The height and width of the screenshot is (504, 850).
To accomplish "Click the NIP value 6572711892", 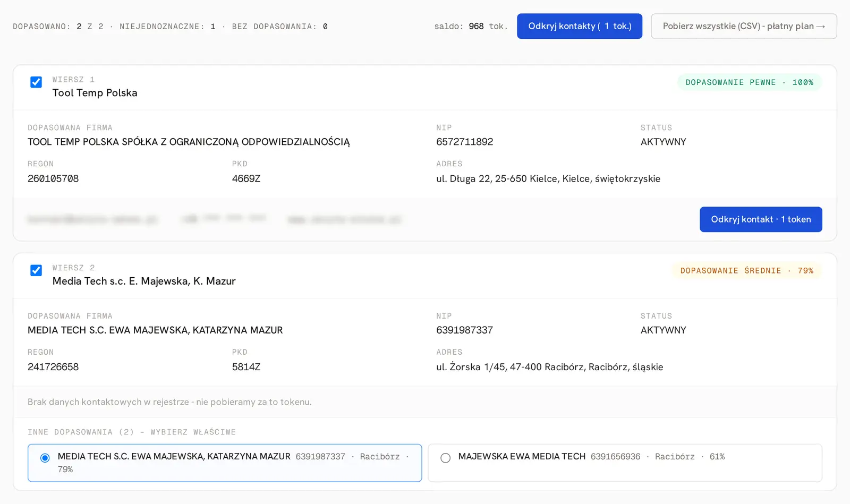I will [x=465, y=142].
